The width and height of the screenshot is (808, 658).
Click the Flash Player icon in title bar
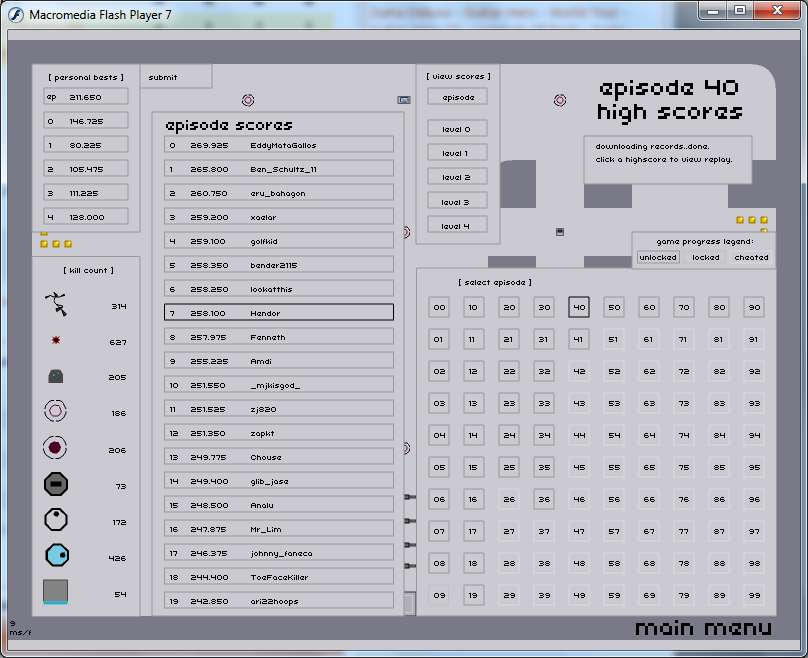click(16, 15)
